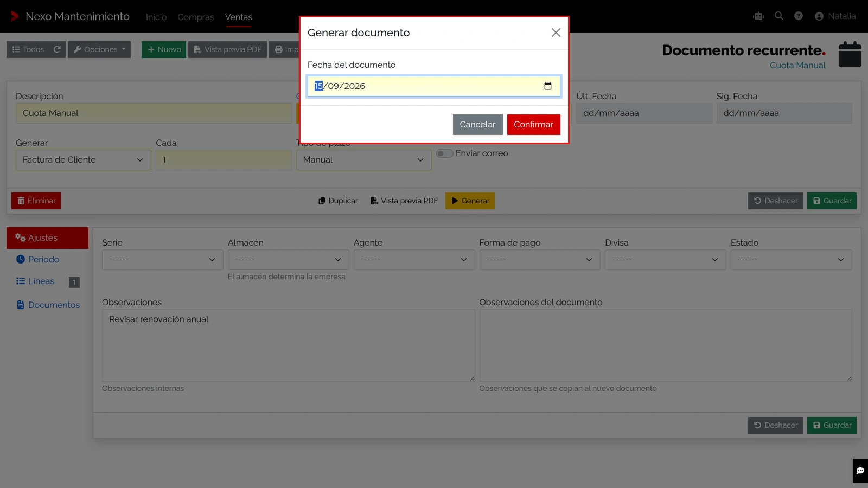868x488 pixels.
Task: Switch to the Documentos tab
Action: point(48,305)
